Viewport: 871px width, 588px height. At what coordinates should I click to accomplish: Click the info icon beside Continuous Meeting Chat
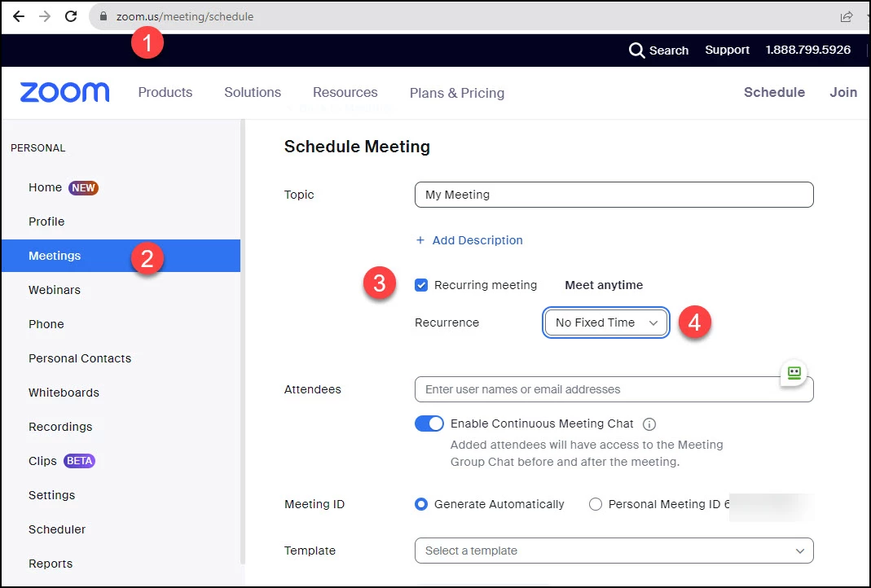[649, 424]
